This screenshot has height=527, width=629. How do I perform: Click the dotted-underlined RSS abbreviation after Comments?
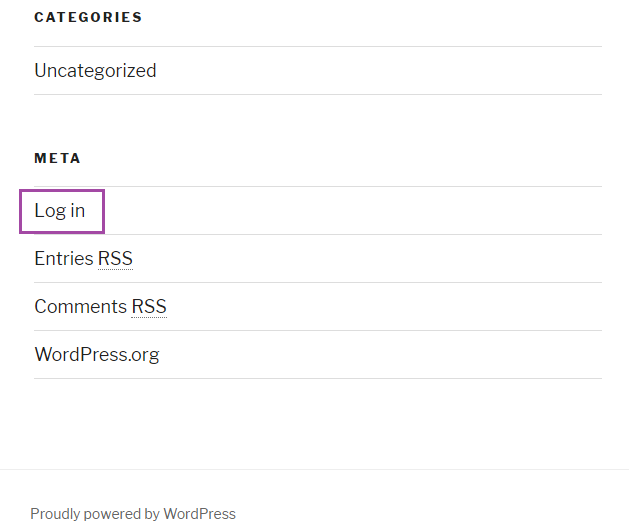[x=149, y=307]
